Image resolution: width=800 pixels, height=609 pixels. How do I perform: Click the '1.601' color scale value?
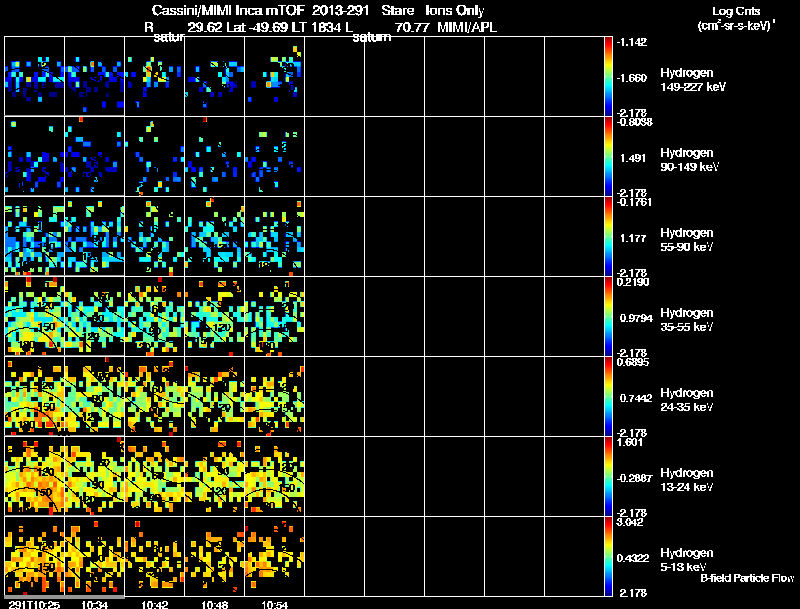[630, 442]
